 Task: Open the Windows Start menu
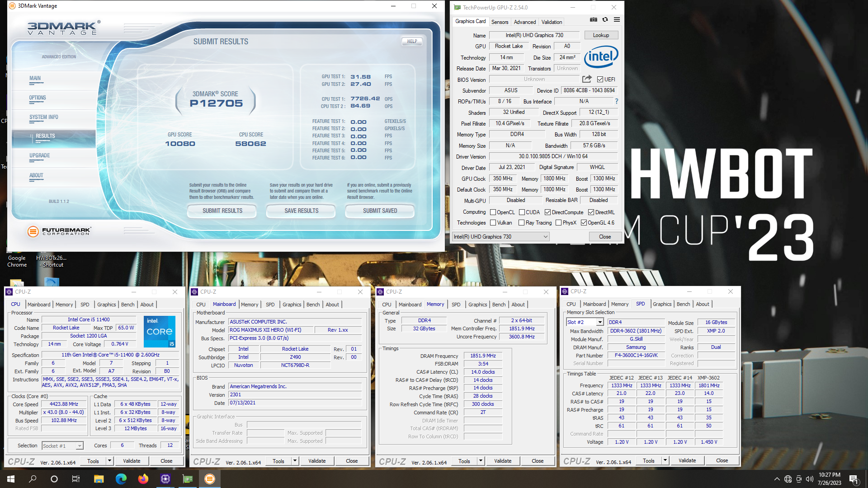[x=11, y=479]
